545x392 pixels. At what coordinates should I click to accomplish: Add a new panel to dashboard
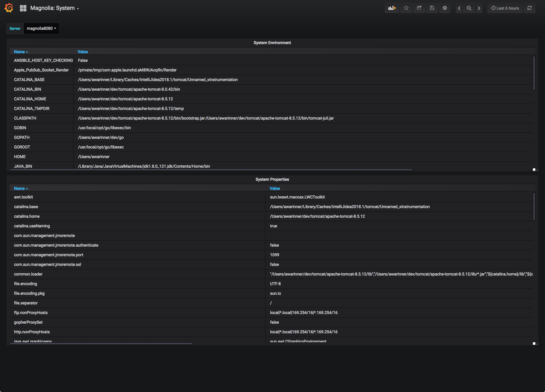(392, 8)
